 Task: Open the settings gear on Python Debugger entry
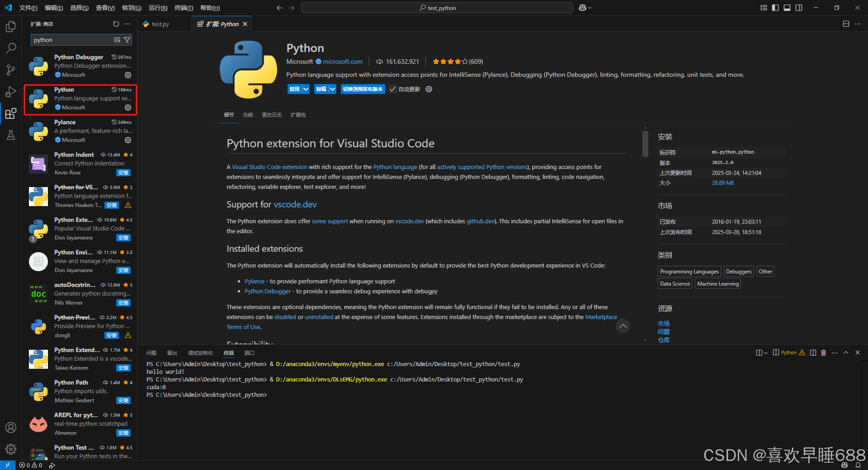click(128, 75)
